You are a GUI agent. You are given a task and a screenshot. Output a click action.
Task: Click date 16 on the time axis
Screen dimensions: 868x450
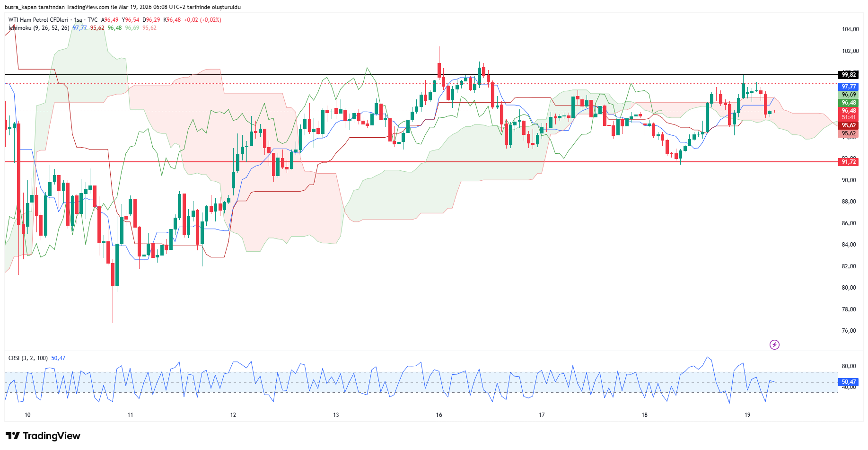(439, 415)
